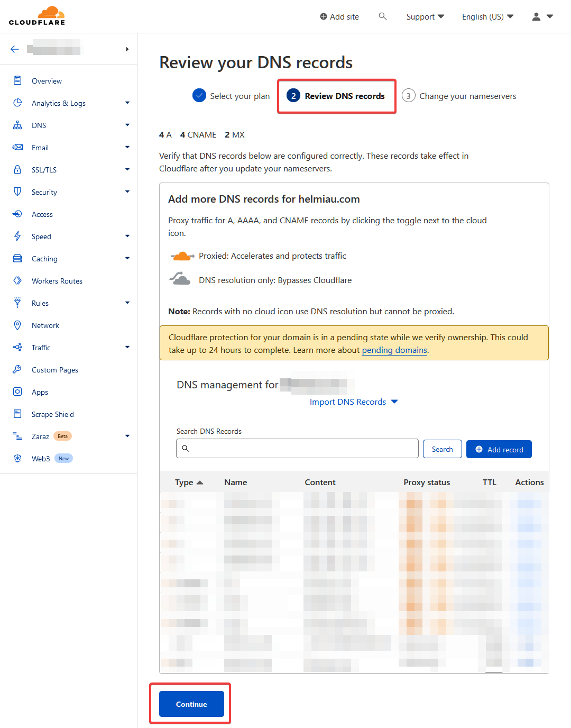Click the back arrow in sidebar
571x728 pixels.
[15, 49]
